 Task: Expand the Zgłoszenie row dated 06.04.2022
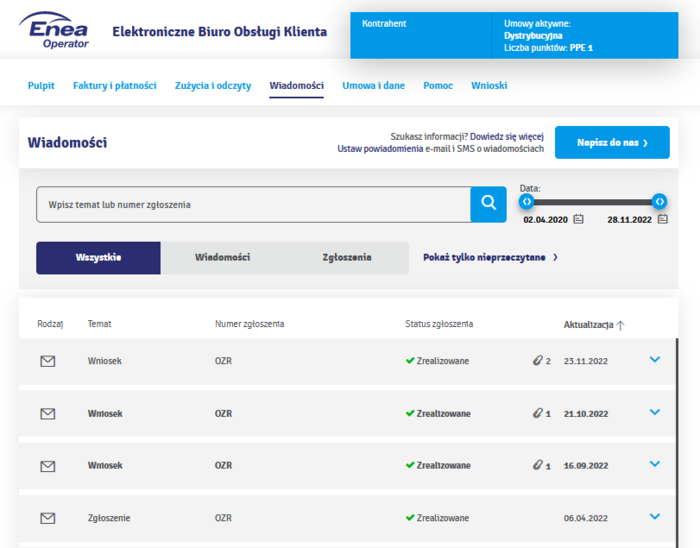coord(654,516)
